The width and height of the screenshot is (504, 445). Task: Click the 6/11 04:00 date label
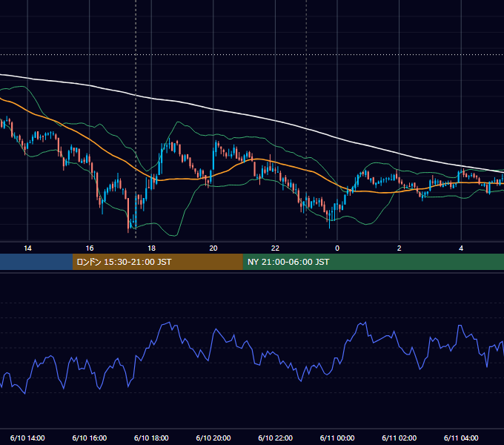pos(461,438)
